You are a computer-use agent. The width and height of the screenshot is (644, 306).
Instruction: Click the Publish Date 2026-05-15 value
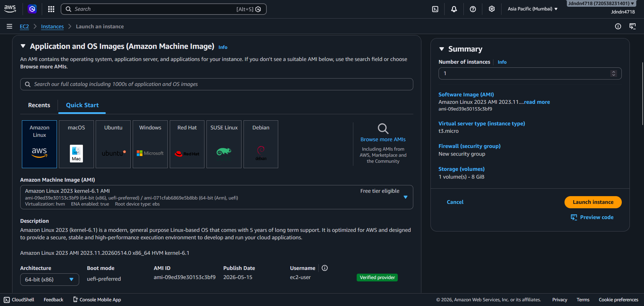(x=238, y=277)
